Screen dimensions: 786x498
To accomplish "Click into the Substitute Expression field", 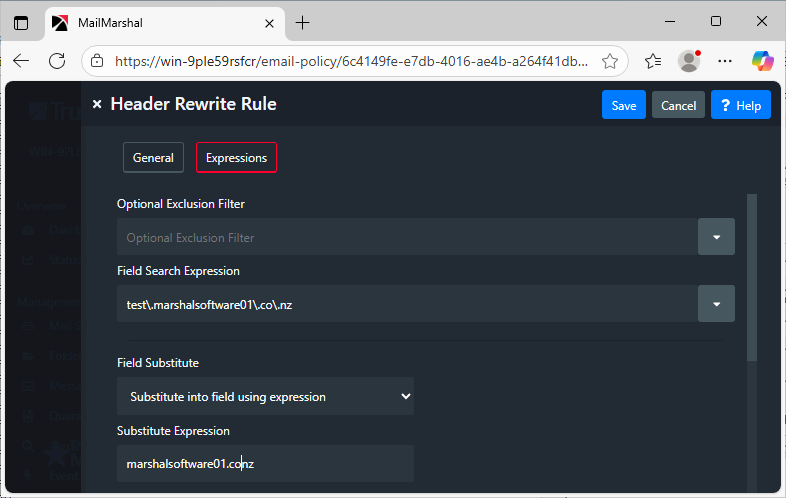I will pyautogui.click(x=265, y=464).
